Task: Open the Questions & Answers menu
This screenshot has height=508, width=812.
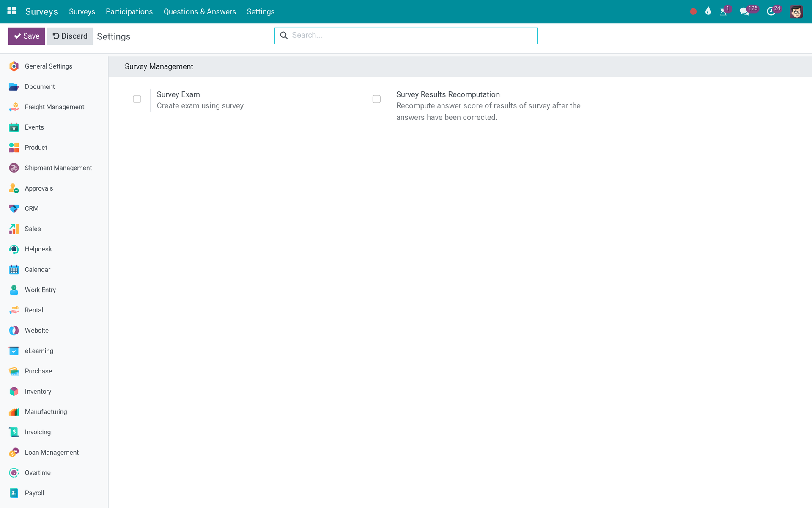Action: coord(200,11)
